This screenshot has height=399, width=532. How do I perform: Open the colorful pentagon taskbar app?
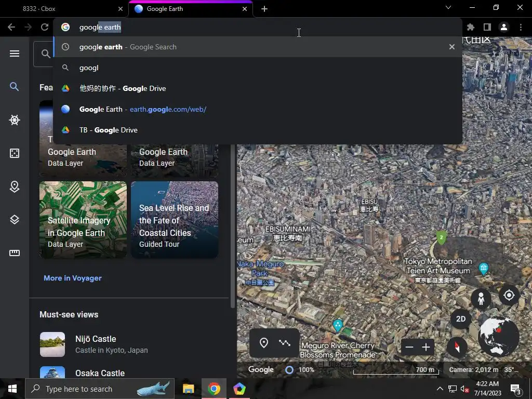pyautogui.click(x=239, y=389)
